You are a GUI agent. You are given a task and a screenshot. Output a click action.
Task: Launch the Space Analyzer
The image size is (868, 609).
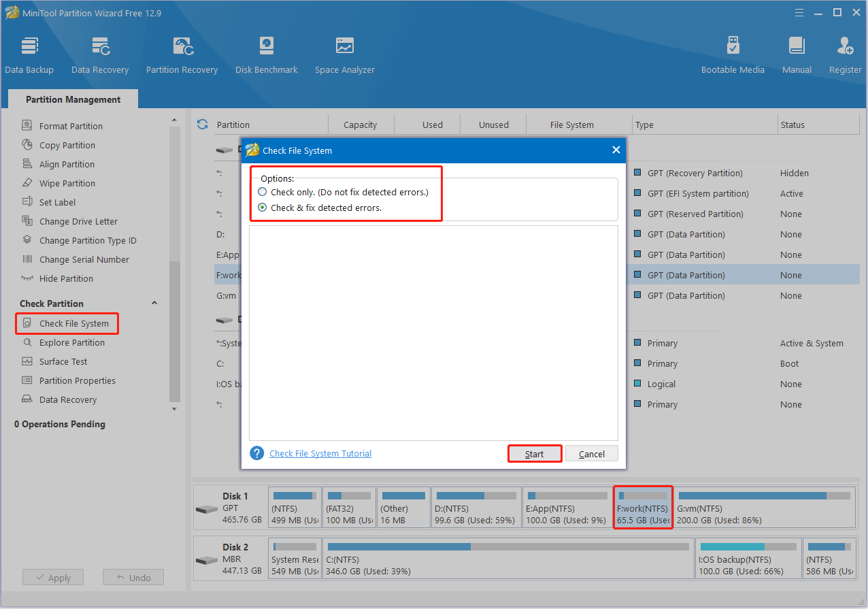pos(344,53)
